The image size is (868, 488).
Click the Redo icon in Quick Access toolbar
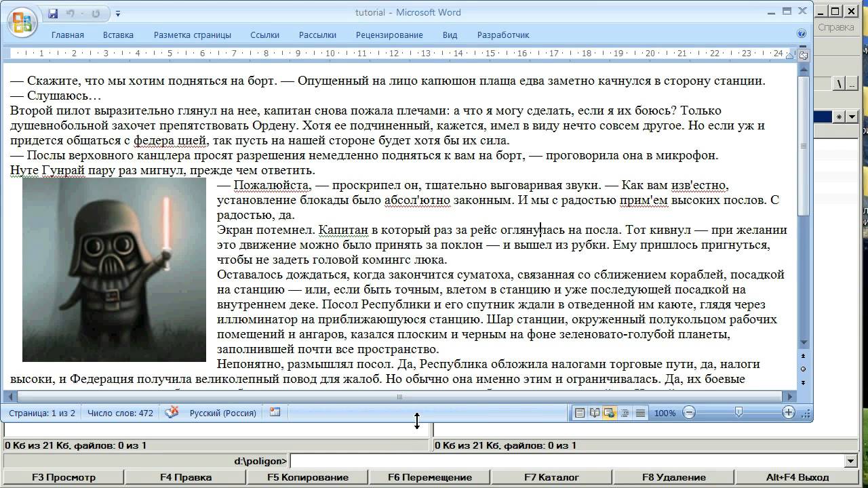96,13
